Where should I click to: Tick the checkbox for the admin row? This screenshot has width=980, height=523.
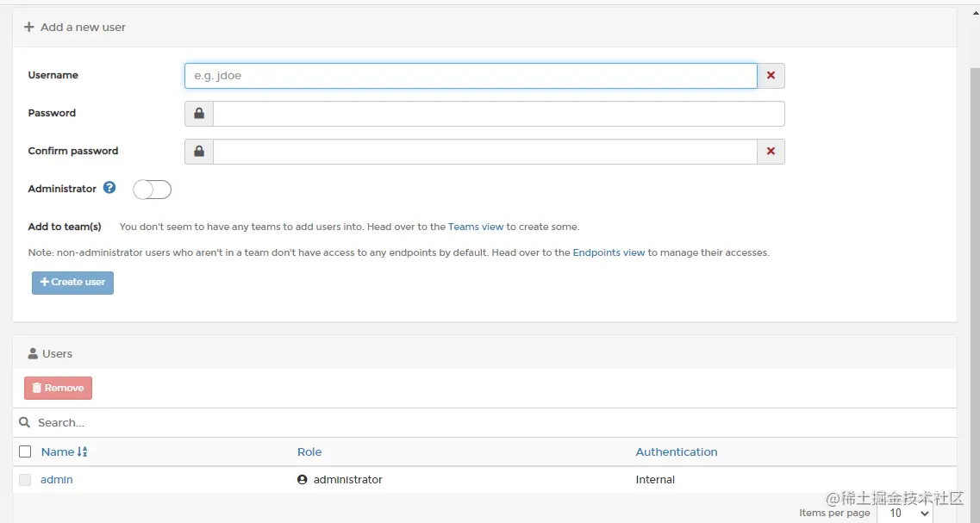pyautogui.click(x=25, y=480)
